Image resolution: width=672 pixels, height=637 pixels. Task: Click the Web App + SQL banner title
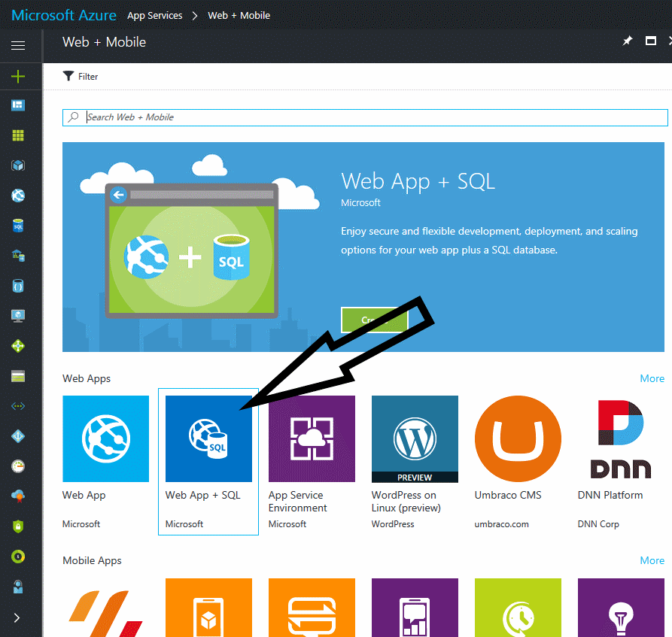(x=418, y=181)
